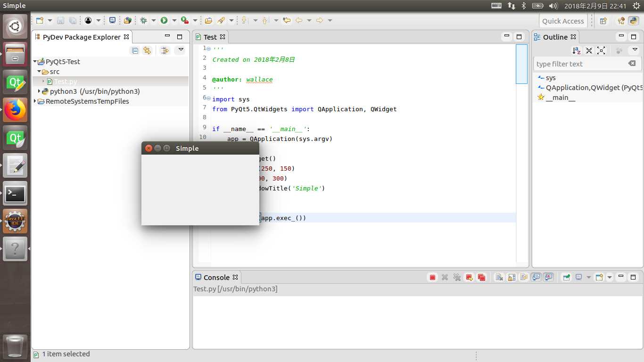The width and height of the screenshot is (644, 362).
Task: Click Terminate All console icon
Action: coord(481,277)
